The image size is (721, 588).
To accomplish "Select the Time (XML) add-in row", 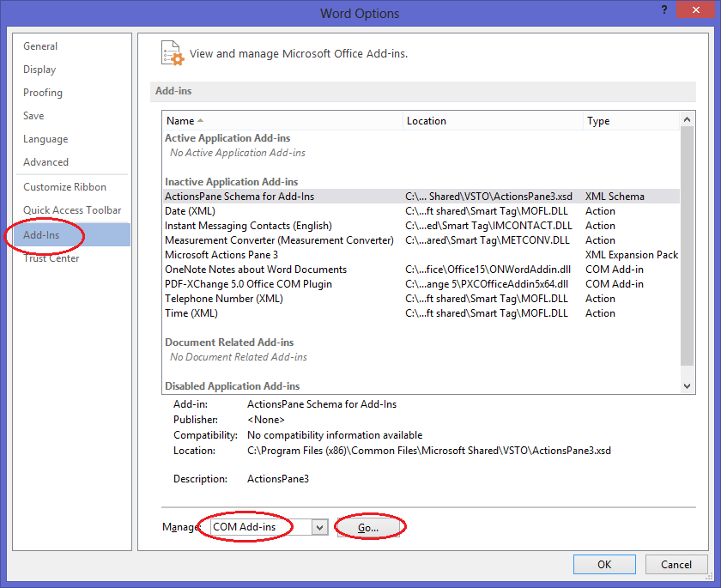I will [421, 313].
